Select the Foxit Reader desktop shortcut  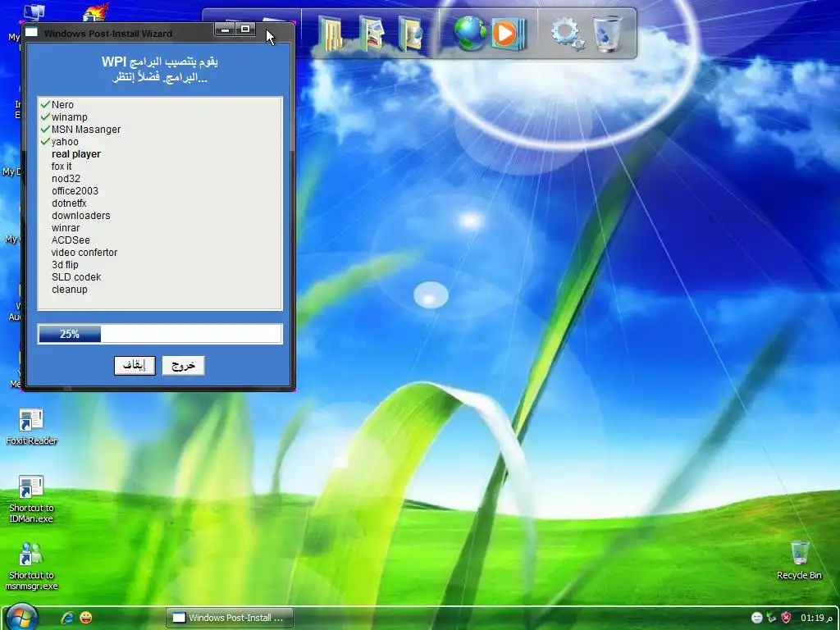click(x=31, y=427)
